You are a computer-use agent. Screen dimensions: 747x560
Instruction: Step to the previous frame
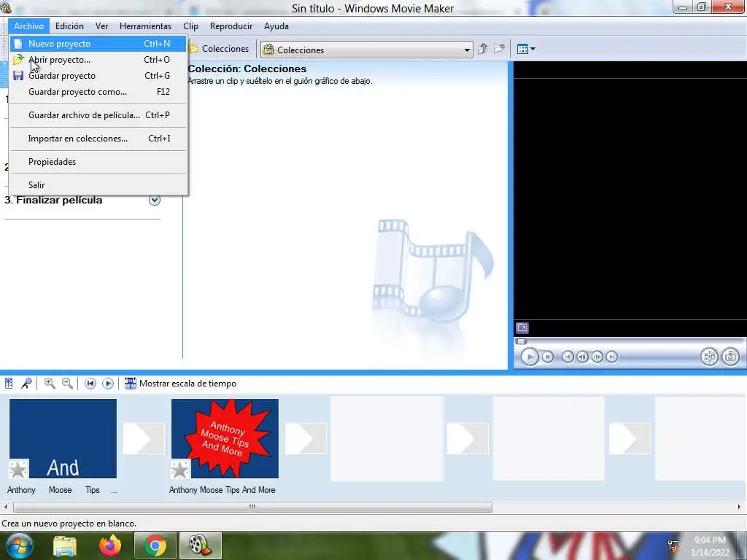tap(582, 357)
